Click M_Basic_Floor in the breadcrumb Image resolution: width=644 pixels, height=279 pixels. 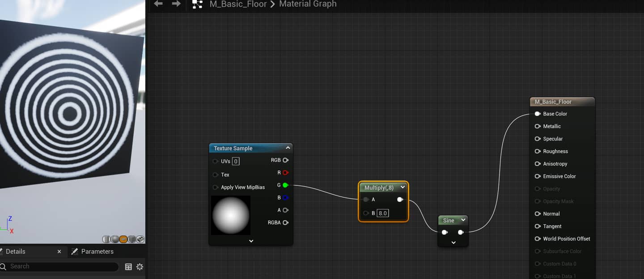coord(238,4)
